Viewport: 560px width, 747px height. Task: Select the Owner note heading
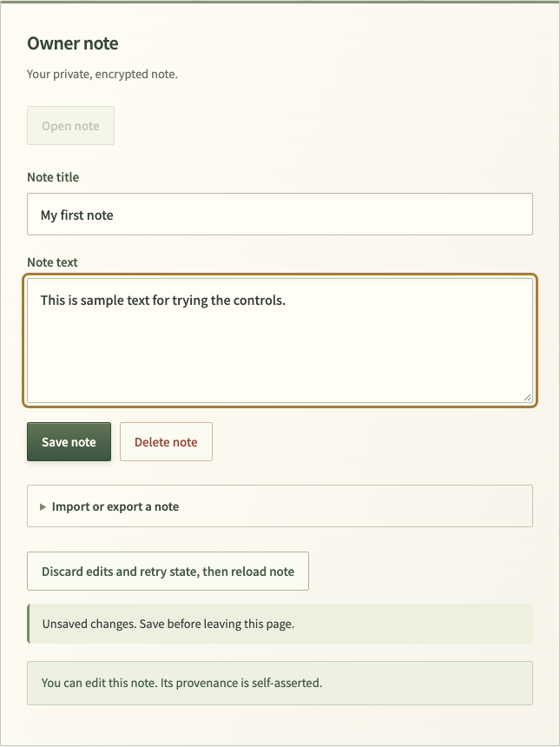[x=73, y=43]
